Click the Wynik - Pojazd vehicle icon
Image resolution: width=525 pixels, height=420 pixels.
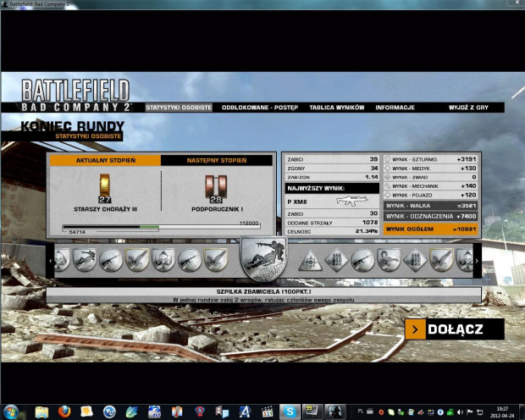coord(387,195)
